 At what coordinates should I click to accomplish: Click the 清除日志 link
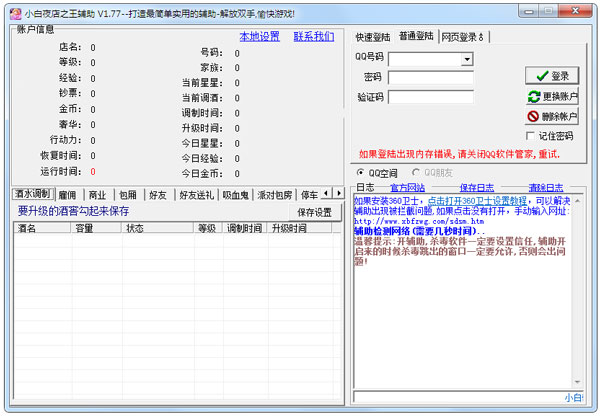click(x=546, y=188)
